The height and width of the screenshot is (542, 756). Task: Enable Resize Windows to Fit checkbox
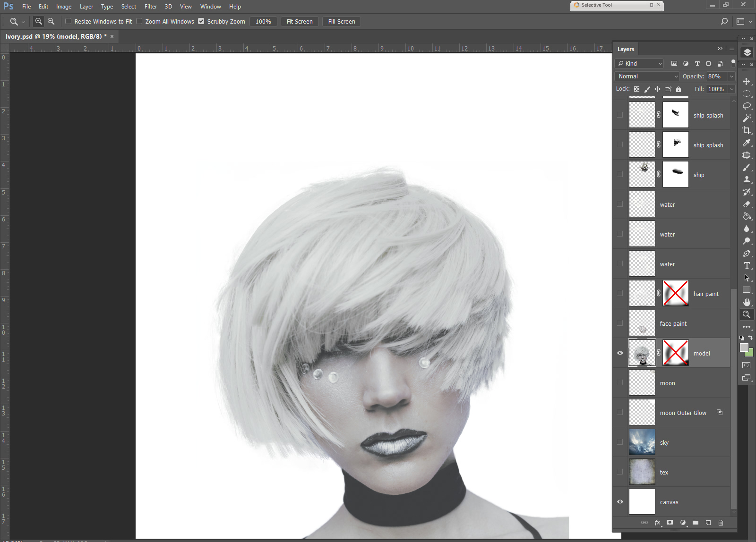click(x=69, y=21)
